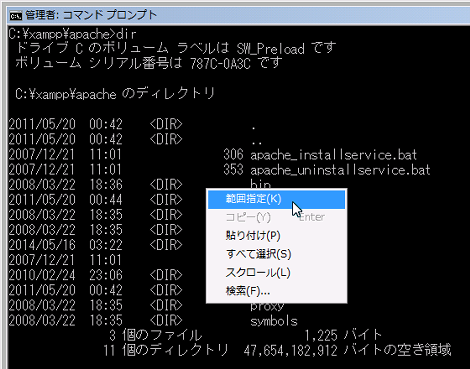Image resolution: width=470 pixels, height=369 pixels.
Task: Click the free space value 47,654,182,912
Action: click(291, 351)
